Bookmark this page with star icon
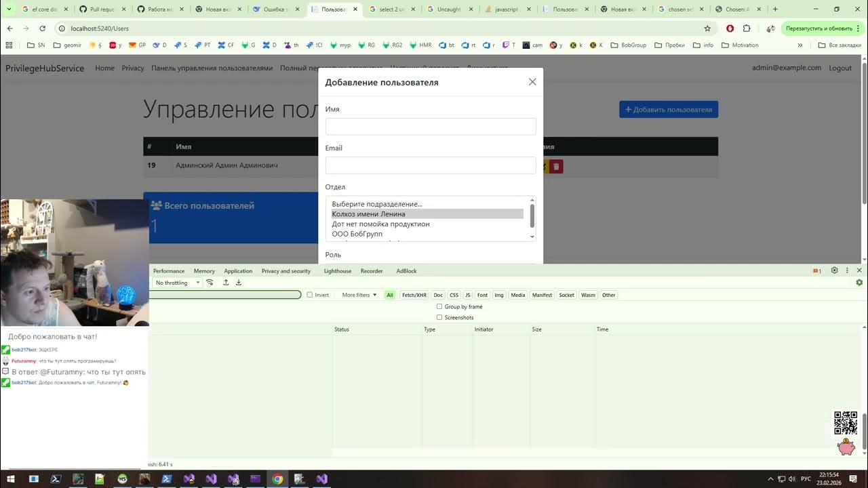Screen dimensions: 868x488 (x=707, y=28)
